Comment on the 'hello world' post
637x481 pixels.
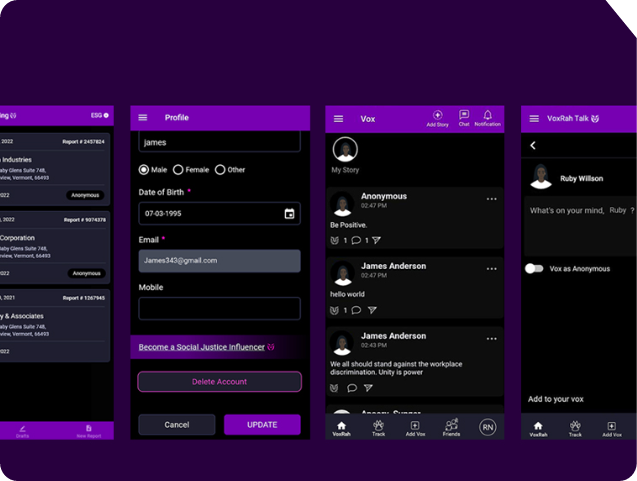tap(356, 310)
